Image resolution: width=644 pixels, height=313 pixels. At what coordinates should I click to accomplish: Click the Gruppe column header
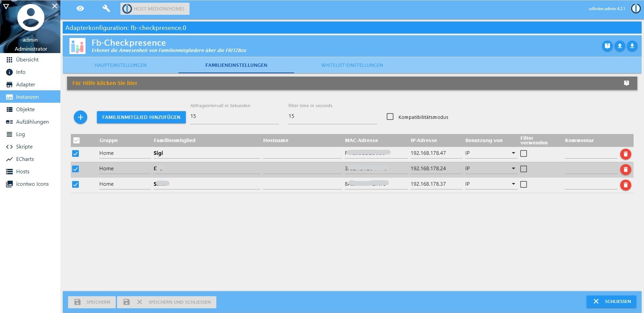point(108,140)
